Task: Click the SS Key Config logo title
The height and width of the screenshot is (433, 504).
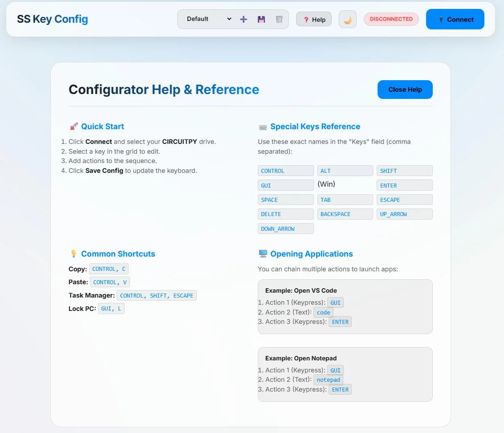Action: [x=53, y=19]
